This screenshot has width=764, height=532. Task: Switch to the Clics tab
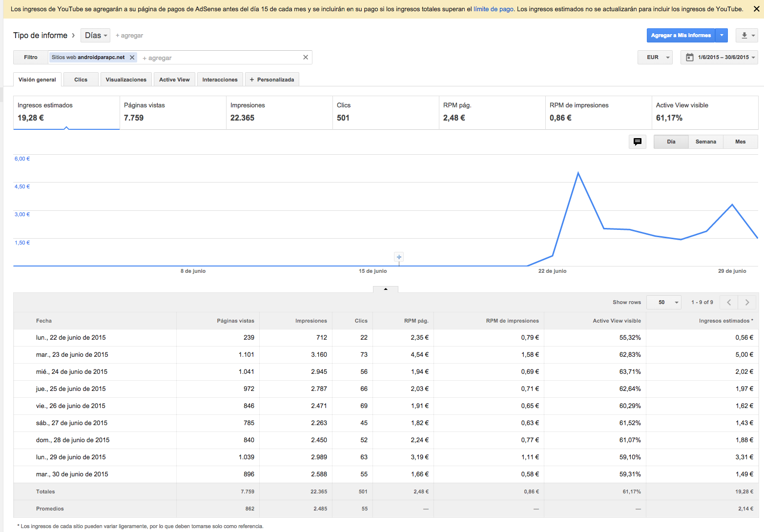[81, 80]
